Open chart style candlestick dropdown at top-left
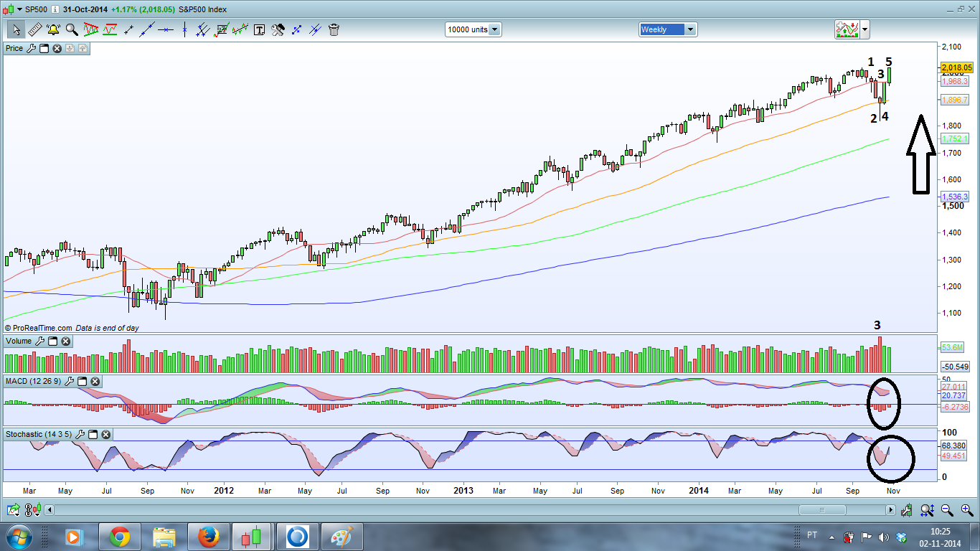 coord(12,10)
